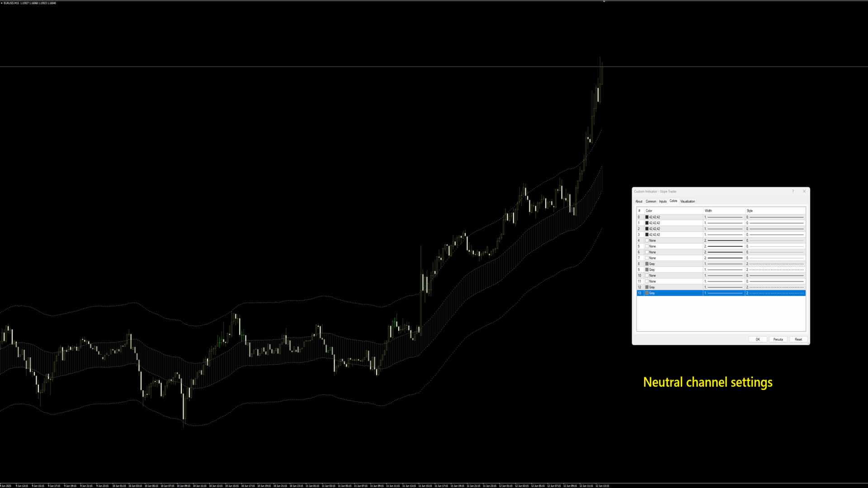Click the Reset button
The image size is (868, 488).
pyautogui.click(x=798, y=339)
